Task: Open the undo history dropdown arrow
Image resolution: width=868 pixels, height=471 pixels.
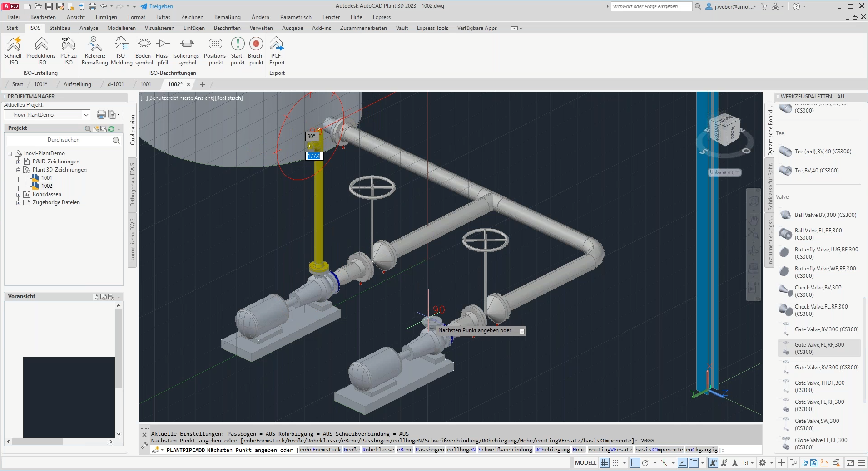Action: pyautogui.click(x=111, y=6)
